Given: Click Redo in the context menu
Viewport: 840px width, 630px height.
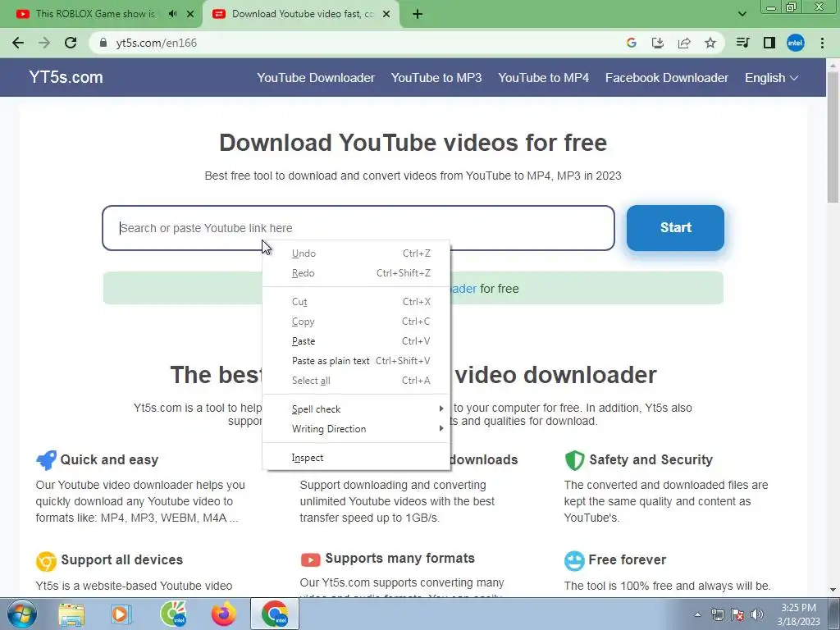Looking at the screenshot, I should coord(356,273).
